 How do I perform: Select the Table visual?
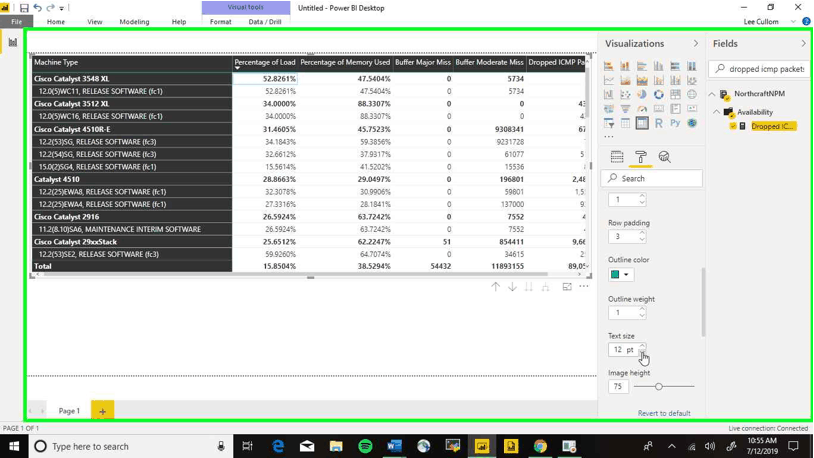tap(625, 123)
